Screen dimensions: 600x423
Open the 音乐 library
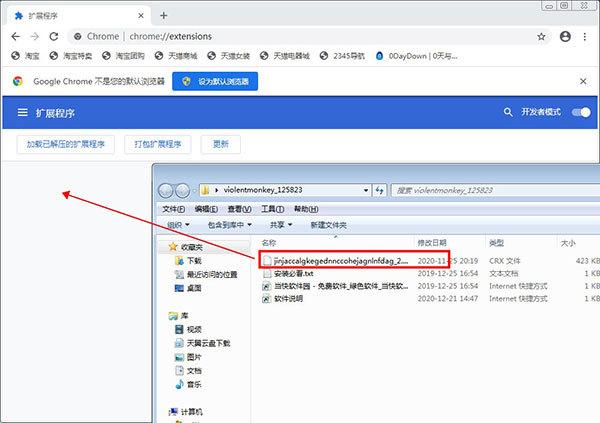(188, 384)
